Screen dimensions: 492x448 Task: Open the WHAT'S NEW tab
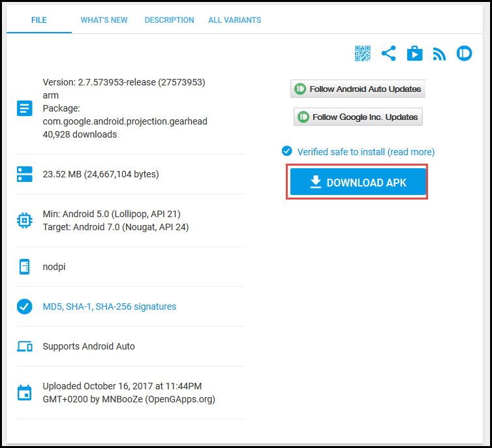coord(104,20)
